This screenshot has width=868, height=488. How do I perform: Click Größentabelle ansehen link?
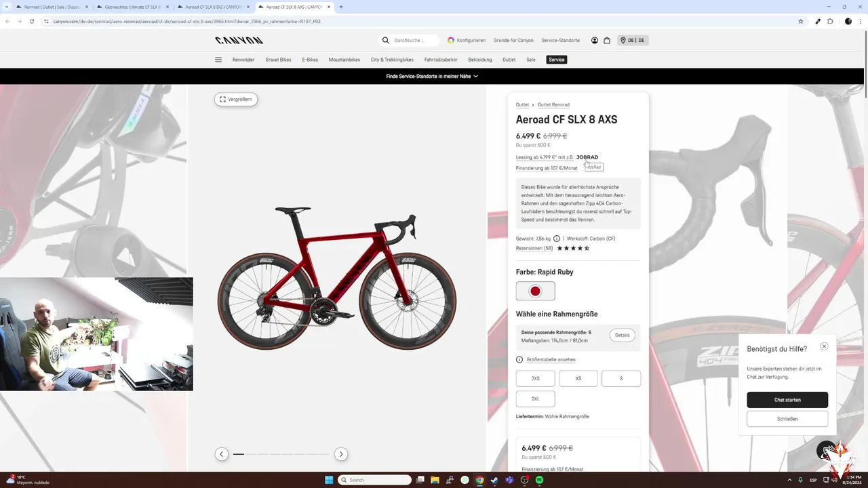point(551,360)
